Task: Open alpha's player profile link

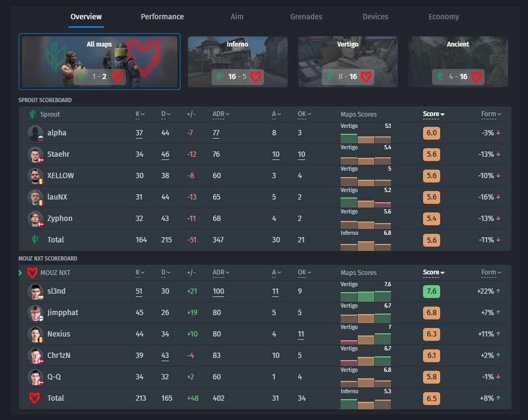Action: [x=57, y=133]
